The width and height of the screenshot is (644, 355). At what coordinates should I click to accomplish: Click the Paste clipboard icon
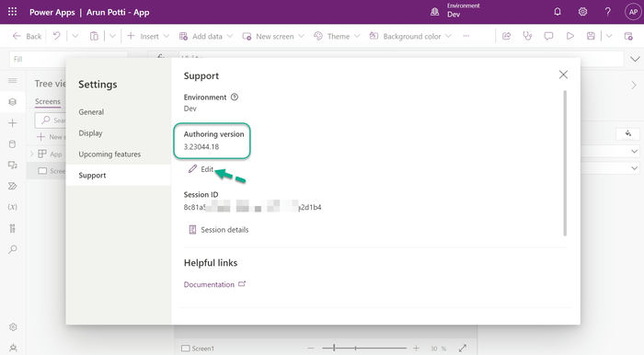(94, 36)
